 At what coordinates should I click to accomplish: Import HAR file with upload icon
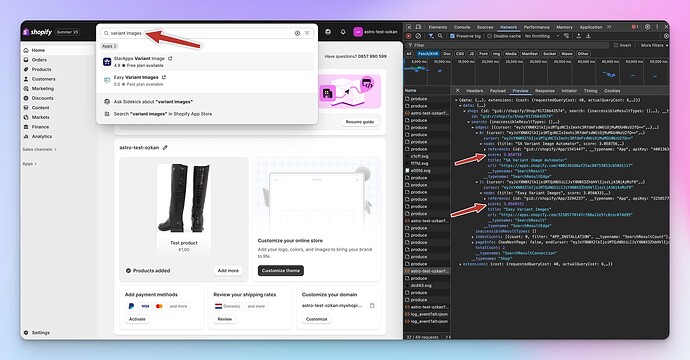579,36
